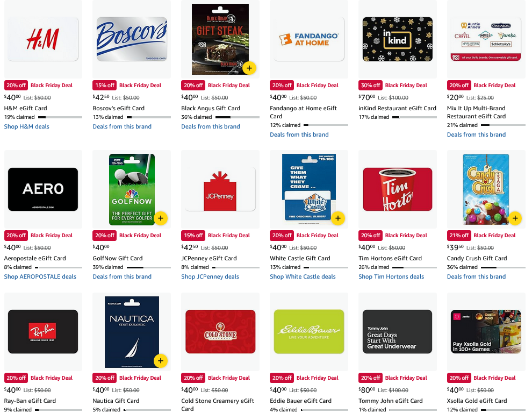Click the plus icon on GolfNow card
Image resolution: width=532 pixels, height=412 pixels.
pyautogui.click(x=161, y=218)
